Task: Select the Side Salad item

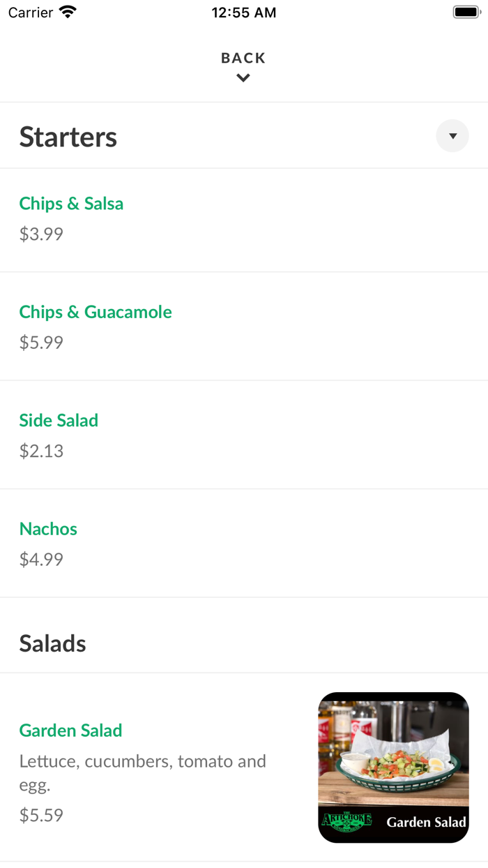Action: click(59, 419)
